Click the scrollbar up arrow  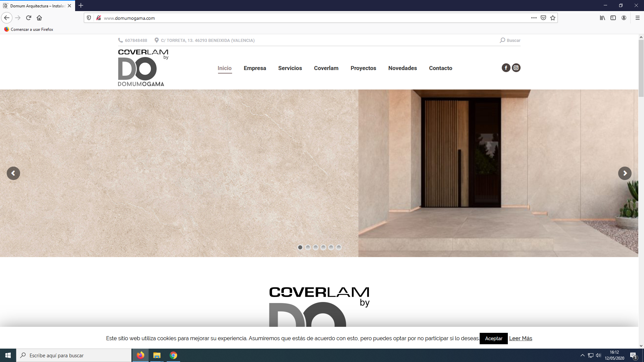pos(641,37)
